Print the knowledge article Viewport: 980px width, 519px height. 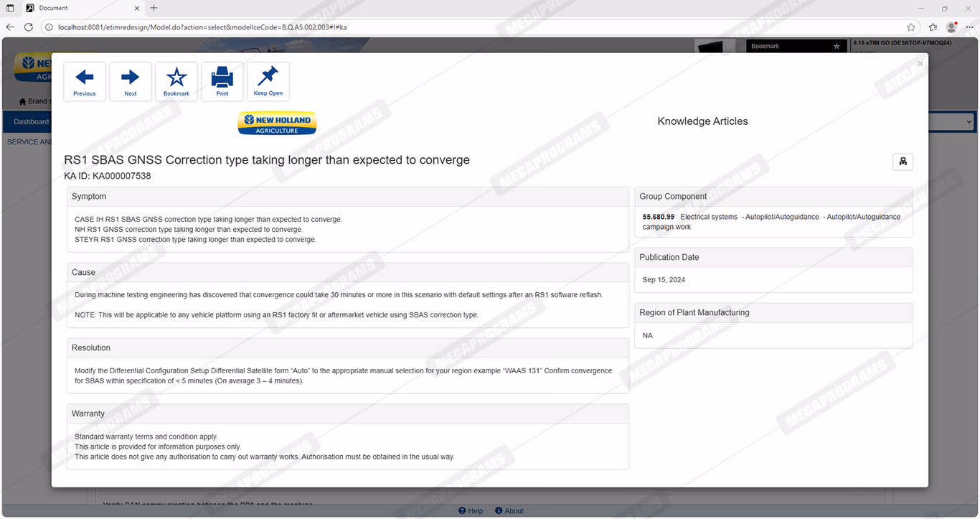tap(222, 81)
